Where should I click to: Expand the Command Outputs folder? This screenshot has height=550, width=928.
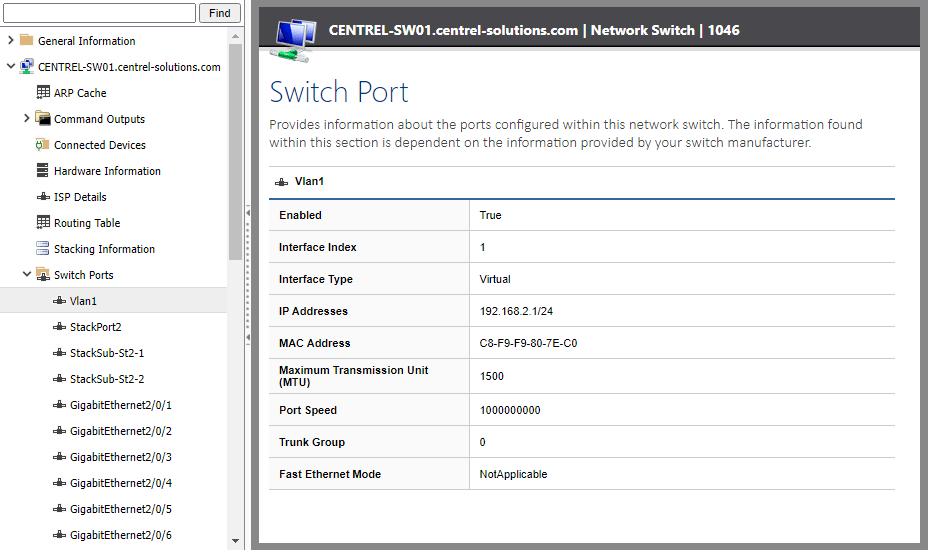tap(27, 118)
